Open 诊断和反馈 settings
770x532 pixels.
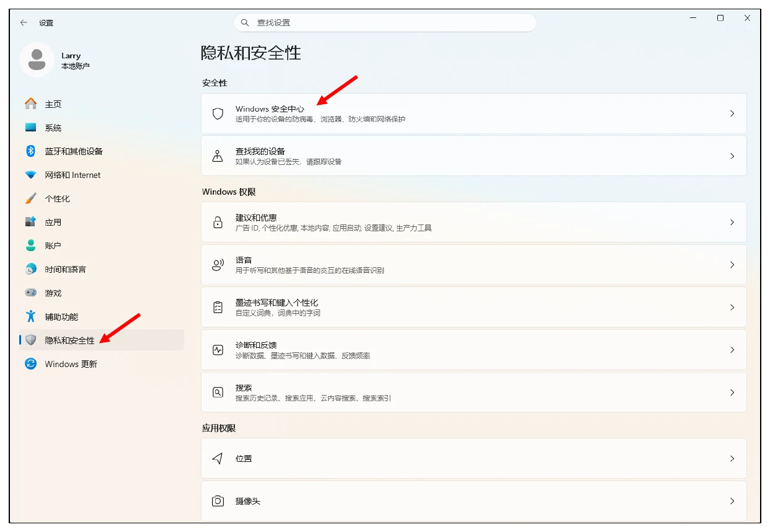(x=474, y=350)
